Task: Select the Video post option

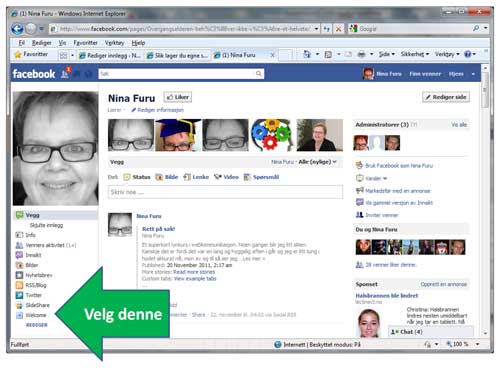Action: (x=226, y=177)
